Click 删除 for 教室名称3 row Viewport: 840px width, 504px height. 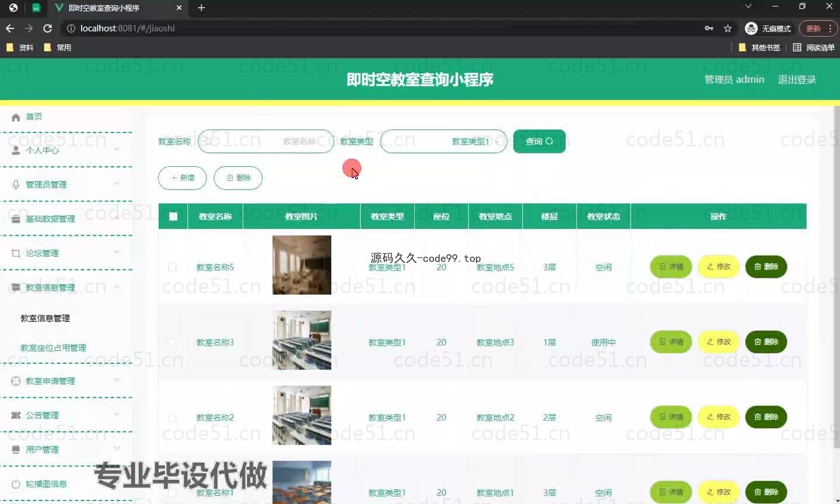click(766, 342)
